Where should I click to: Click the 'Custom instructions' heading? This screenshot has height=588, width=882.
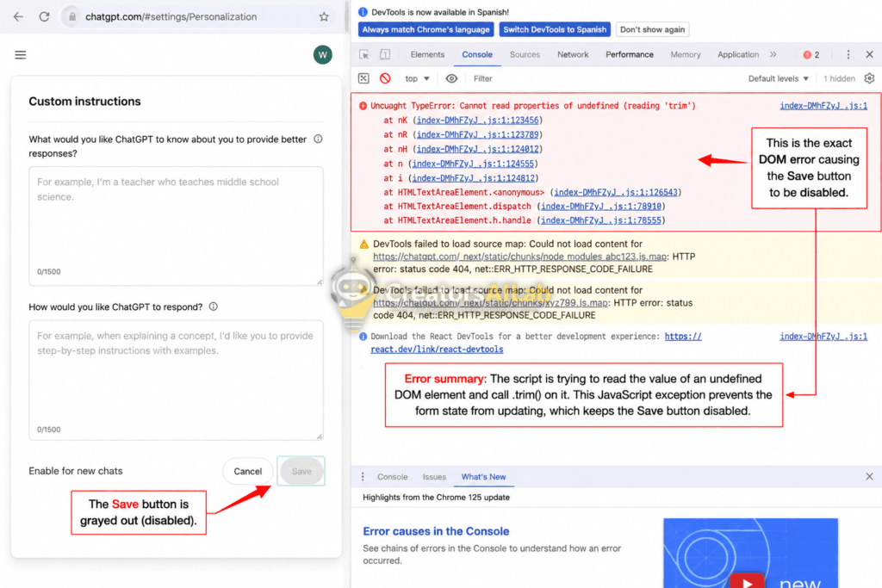(85, 102)
